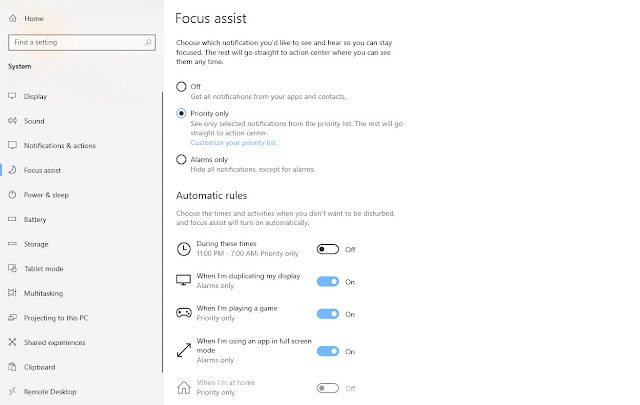Viewport: 640px width, 405px height.
Task: Open Notifications & actions settings
Action: point(60,146)
